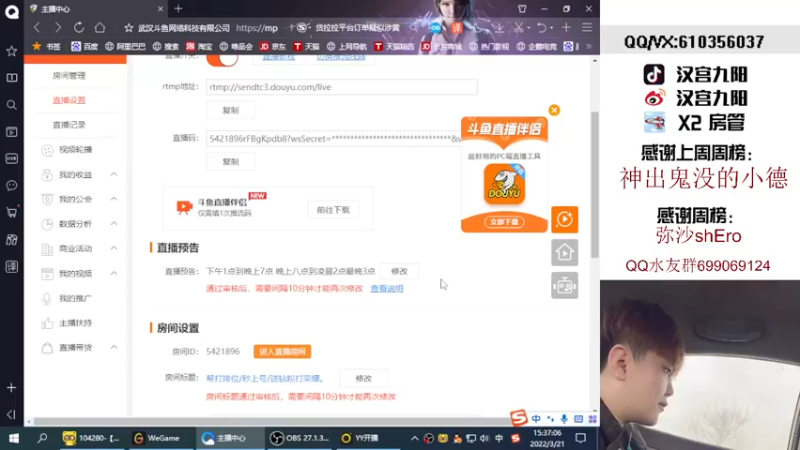Open the 视频轮播 menu item
Screen dimensions: 800x450
[x=75, y=149]
